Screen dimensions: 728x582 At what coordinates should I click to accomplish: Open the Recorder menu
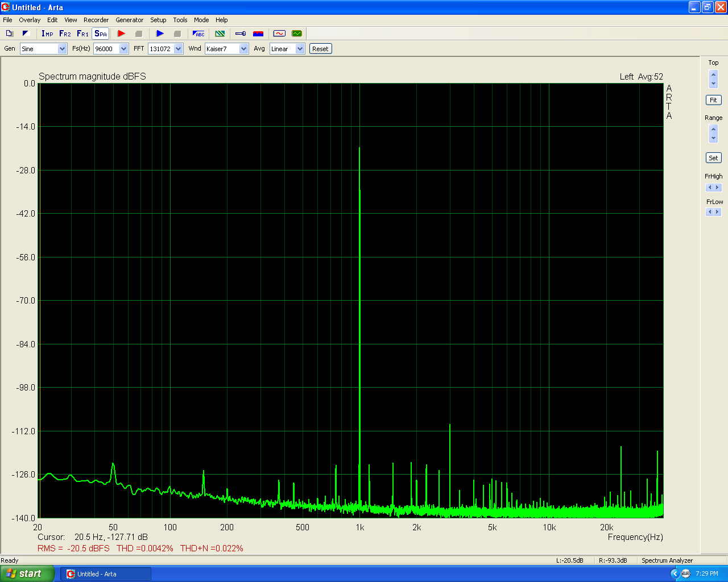[96, 20]
